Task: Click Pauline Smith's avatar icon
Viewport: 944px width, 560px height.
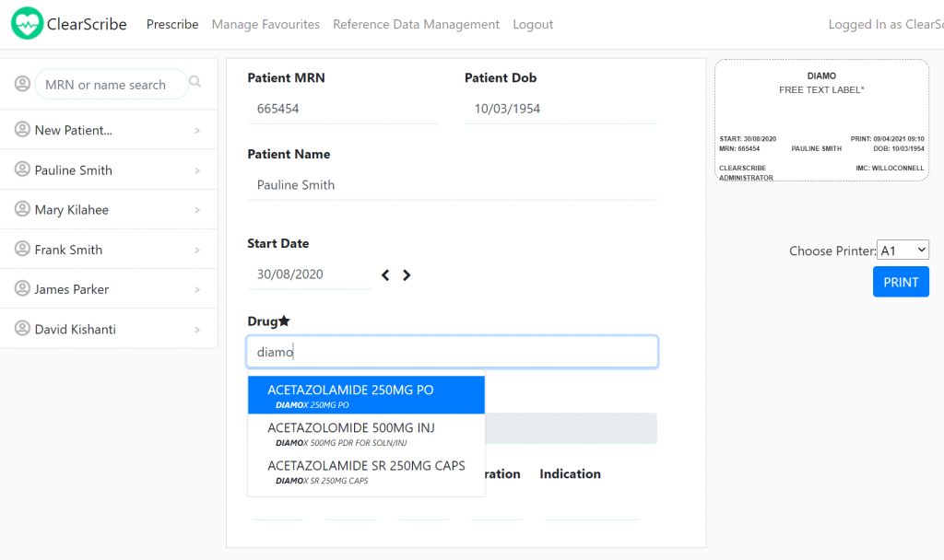Action: point(22,169)
